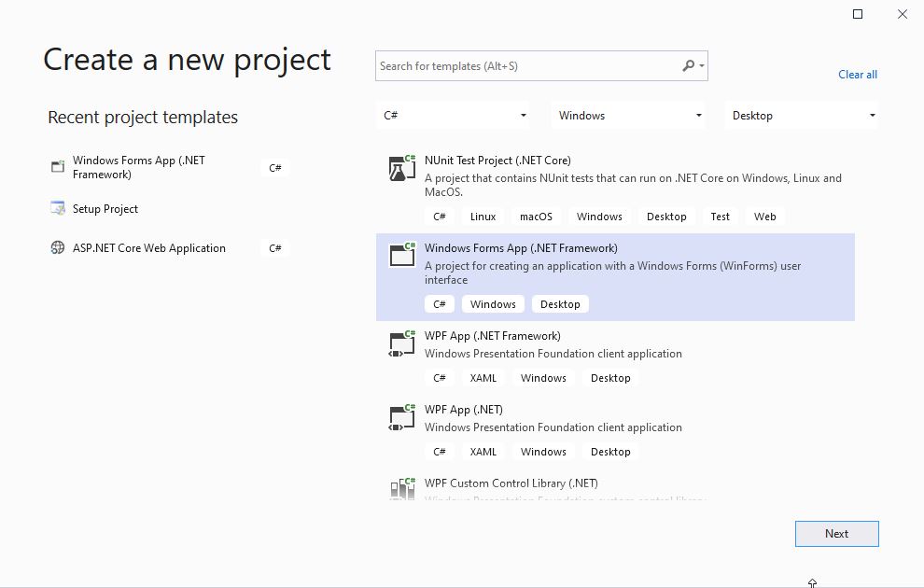Click the Windows Forms App template icon in results list

coord(402,255)
